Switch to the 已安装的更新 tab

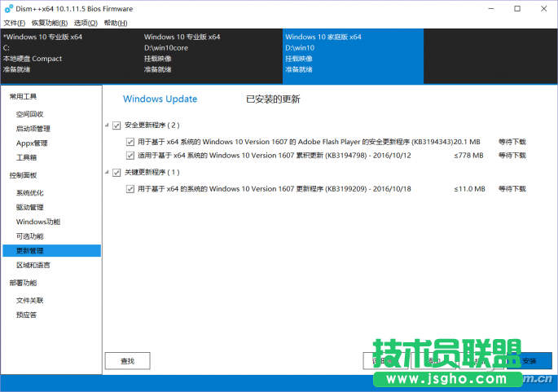coord(273,99)
